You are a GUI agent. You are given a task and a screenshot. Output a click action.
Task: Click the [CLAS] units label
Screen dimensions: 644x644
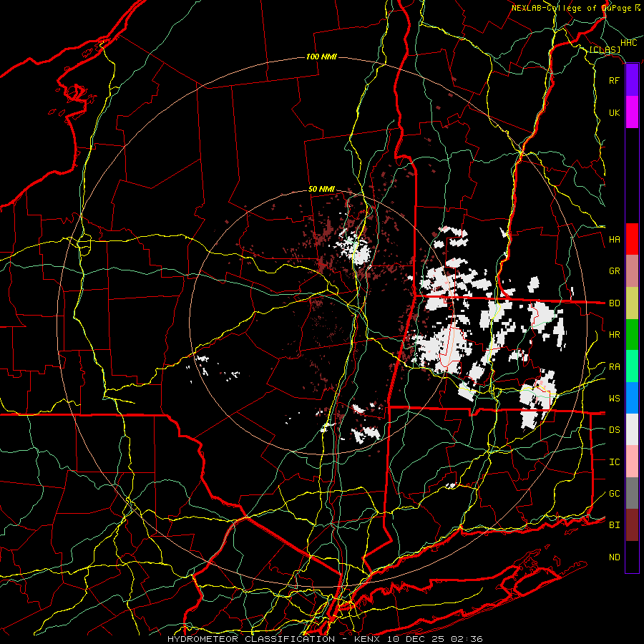tap(605, 49)
